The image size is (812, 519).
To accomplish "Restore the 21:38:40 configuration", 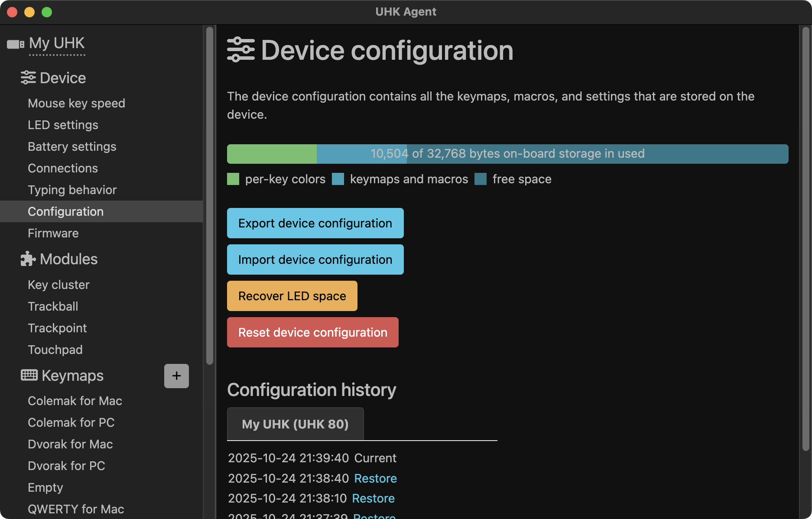I will [x=375, y=478].
